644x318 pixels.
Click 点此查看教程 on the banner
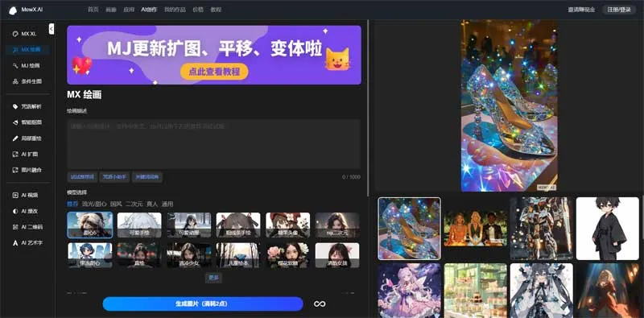214,72
